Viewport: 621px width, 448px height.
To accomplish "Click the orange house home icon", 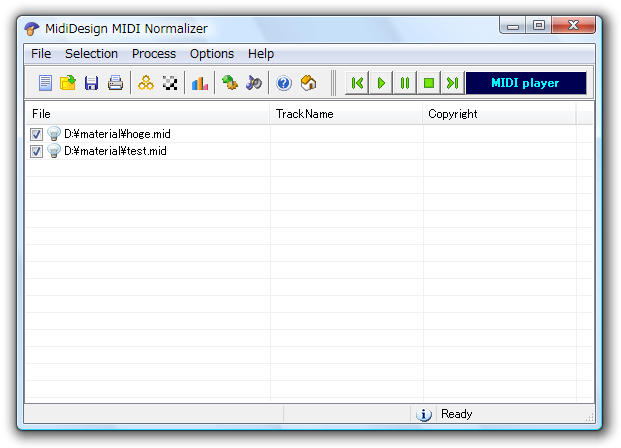I will (x=308, y=83).
